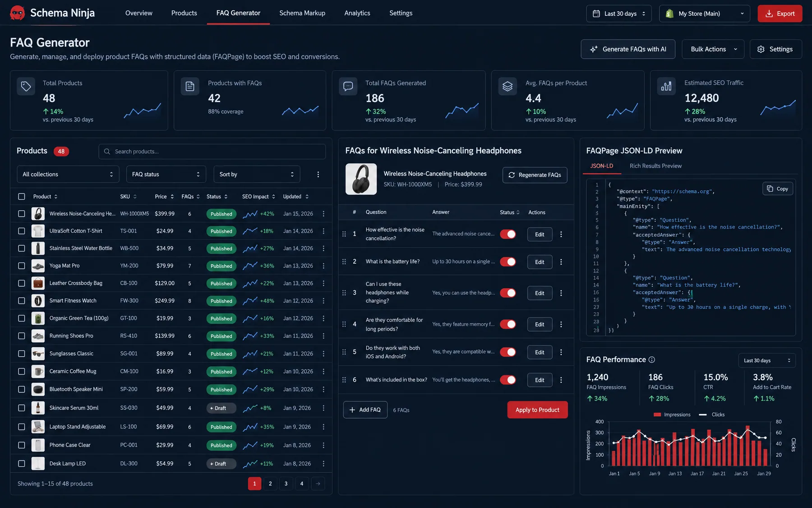Click the Estimated SEO Traffic chart icon

666,86
